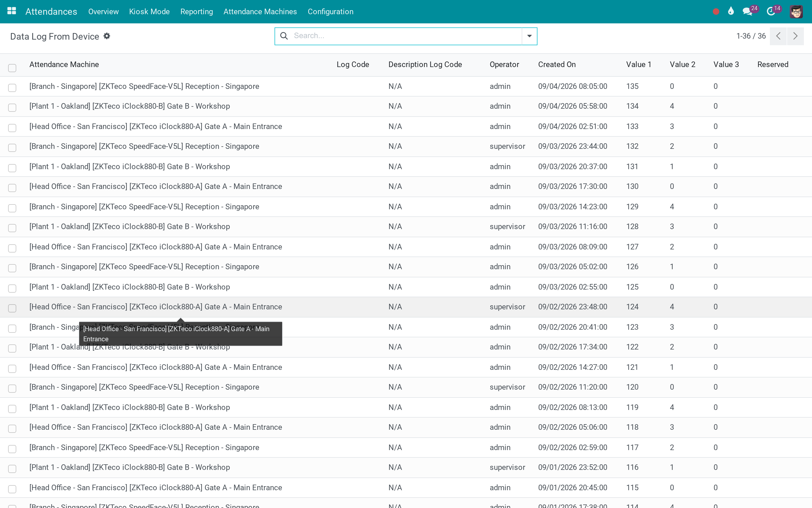
Task: Sort by Description Log Code header
Action: pyautogui.click(x=425, y=65)
